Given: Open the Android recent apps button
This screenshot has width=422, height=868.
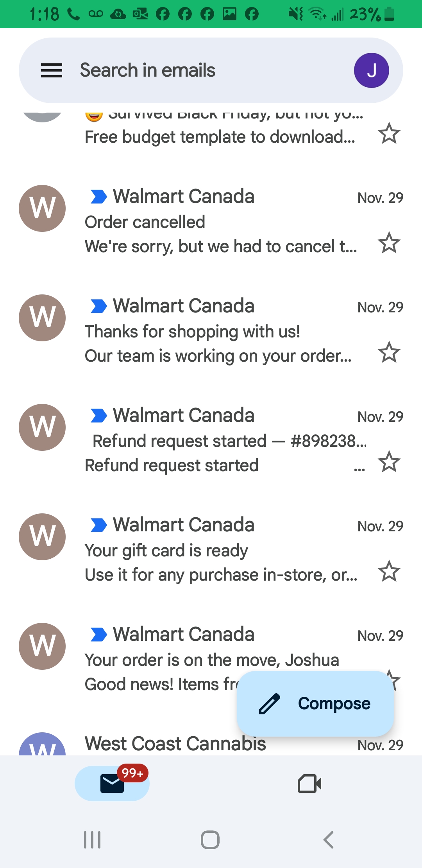Looking at the screenshot, I should click(x=93, y=839).
